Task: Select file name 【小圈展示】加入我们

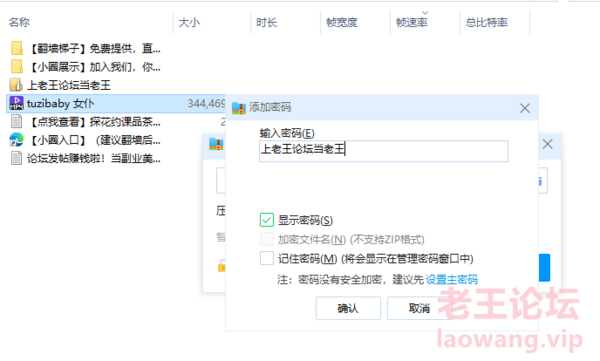Action: 94,67
